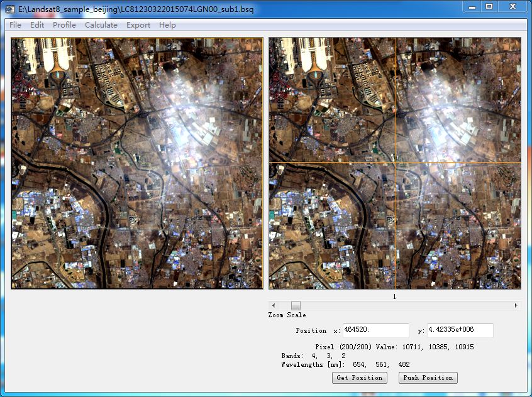The height and width of the screenshot is (397, 532).
Task: Click the Get Position button
Action: coord(359,378)
